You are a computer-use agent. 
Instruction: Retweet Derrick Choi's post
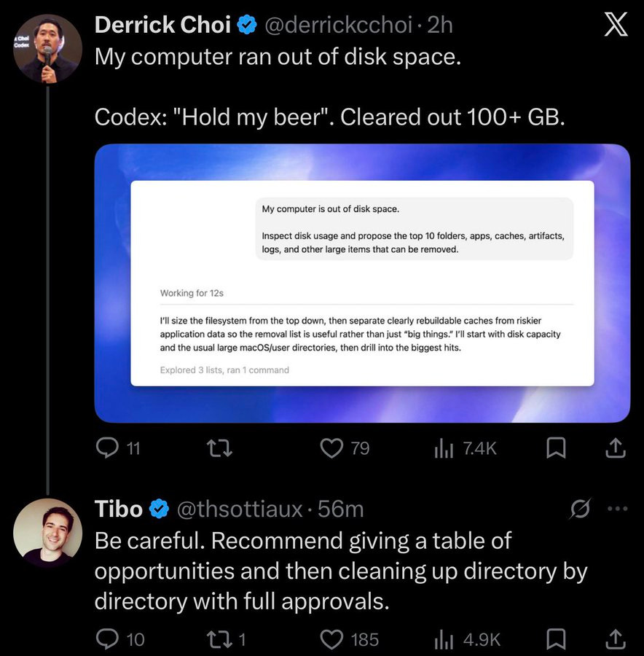point(219,448)
